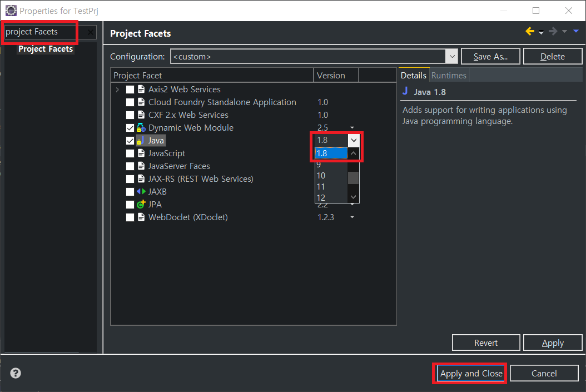The width and height of the screenshot is (586, 392).
Task: Click the CXF 2.x Web Services icon
Action: (x=141, y=115)
